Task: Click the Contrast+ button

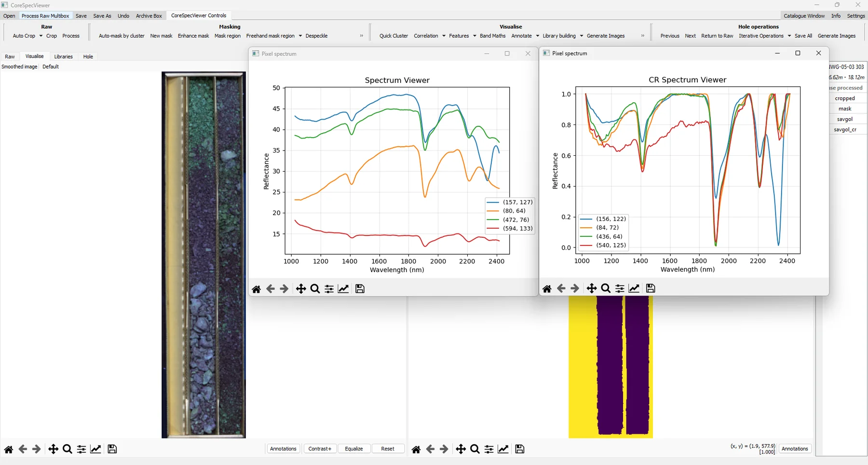Action: (320, 449)
